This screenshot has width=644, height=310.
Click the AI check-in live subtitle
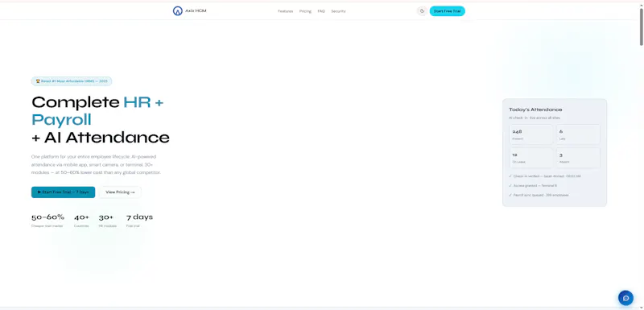coord(535,118)
